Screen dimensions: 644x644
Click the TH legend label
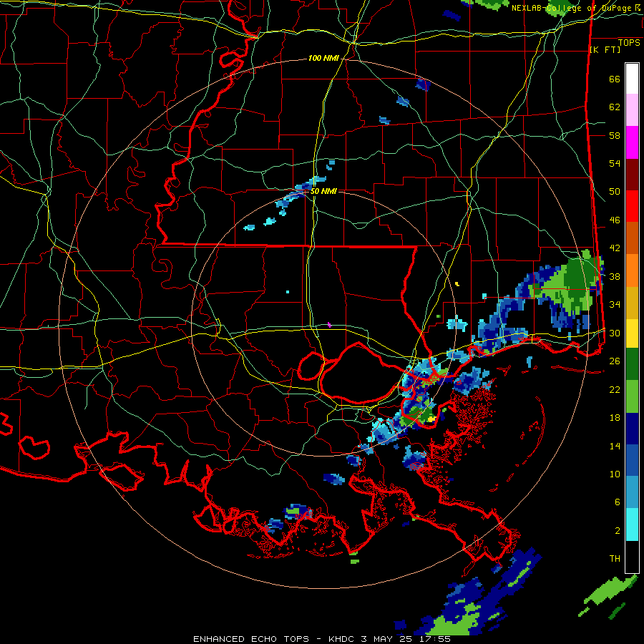pos(615,558)
